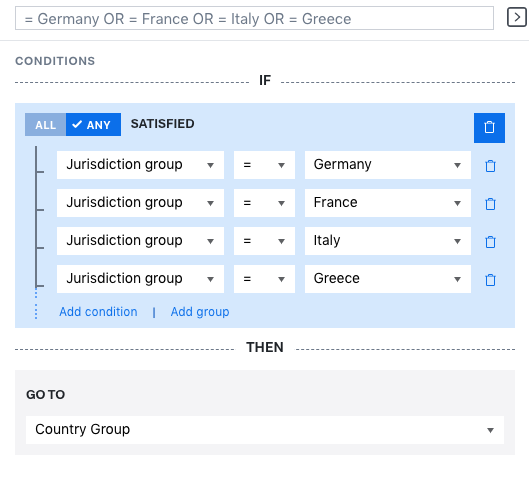529x477 pixels.
Task: Open the Italy value dropdown
Action: (x=388, y=241)
